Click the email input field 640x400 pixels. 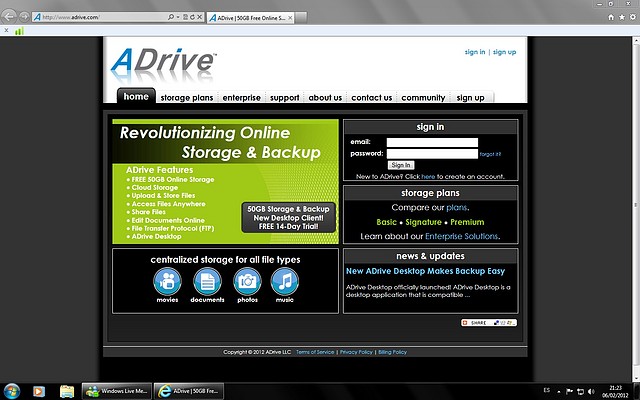(432, 142)
